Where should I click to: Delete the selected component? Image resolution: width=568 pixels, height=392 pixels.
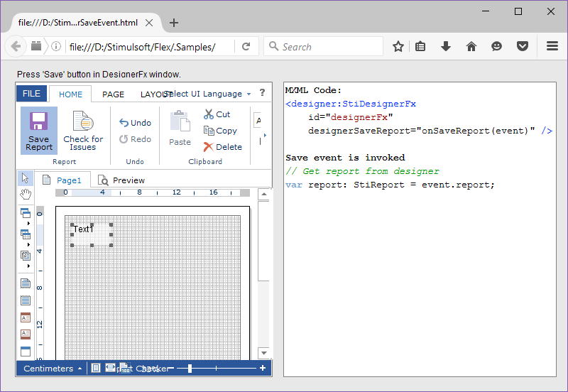[223, 147]
